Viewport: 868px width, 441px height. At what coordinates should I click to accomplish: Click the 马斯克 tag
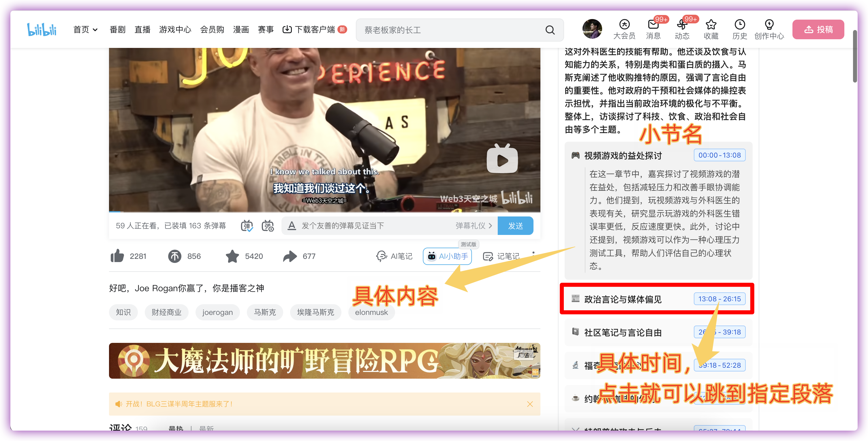[265, 312]
